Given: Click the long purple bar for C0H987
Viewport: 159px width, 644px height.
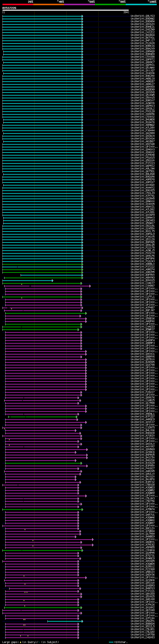Looking at the screenshot, I should click(48, 286).
